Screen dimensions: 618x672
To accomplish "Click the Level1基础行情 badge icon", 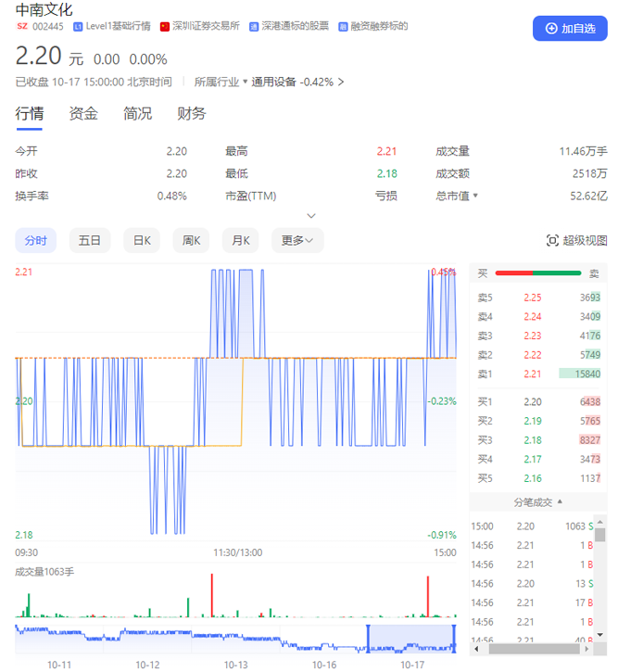I will pos(77,27).
